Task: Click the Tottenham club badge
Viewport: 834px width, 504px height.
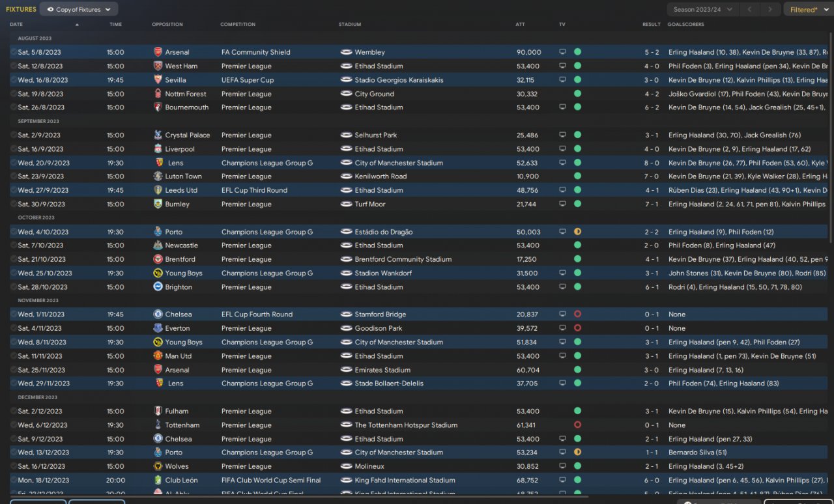Action: tap(158, 425)
